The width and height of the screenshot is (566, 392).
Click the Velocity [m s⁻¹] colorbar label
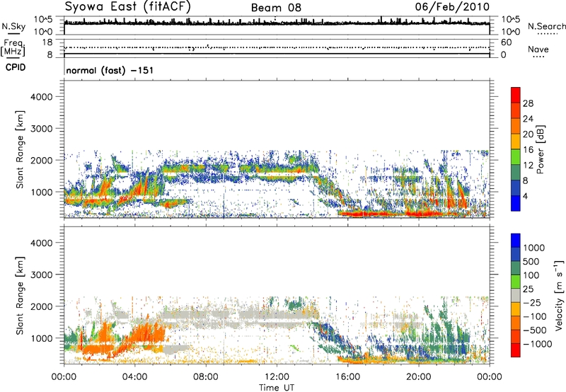559,295
